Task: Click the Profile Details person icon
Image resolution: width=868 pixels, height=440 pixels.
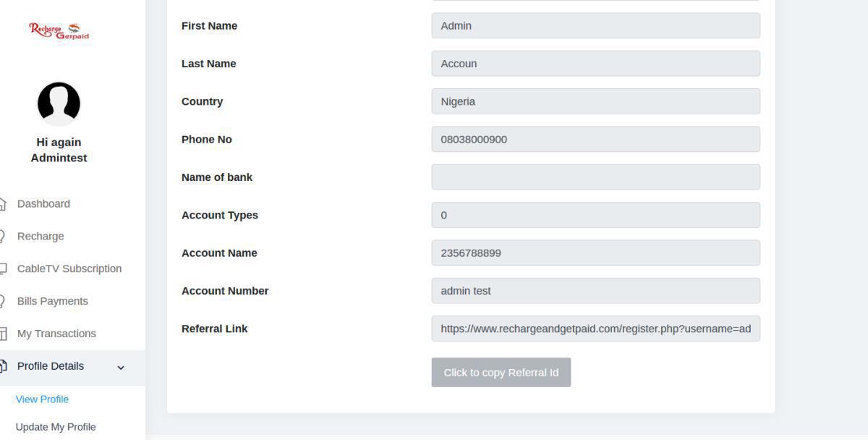Action: [x=4, y=366]
